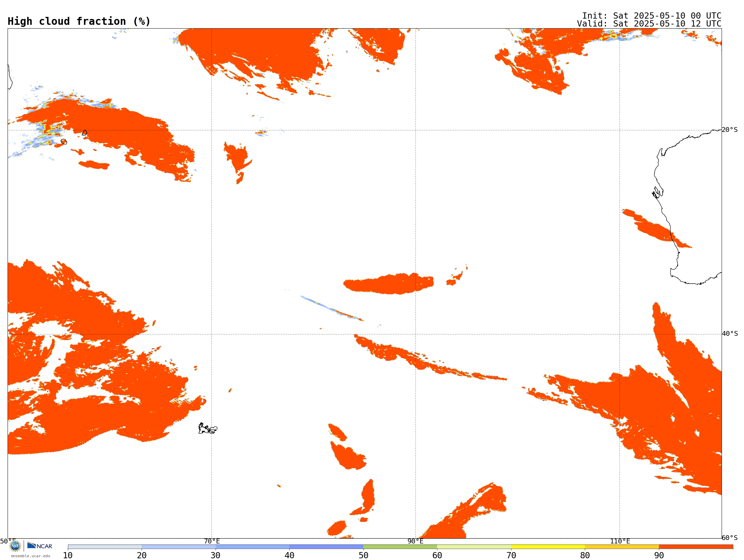Image resolution: width=744 pixels, height=560 pixels.
Task: Click the 40°S latitude label
Action: click(x=730, y=334)
